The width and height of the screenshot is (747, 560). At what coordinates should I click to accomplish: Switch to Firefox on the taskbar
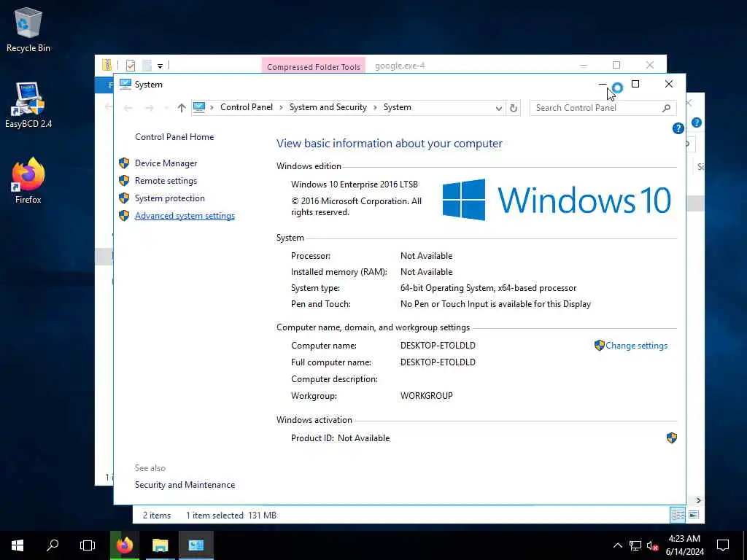click(125, 545)
